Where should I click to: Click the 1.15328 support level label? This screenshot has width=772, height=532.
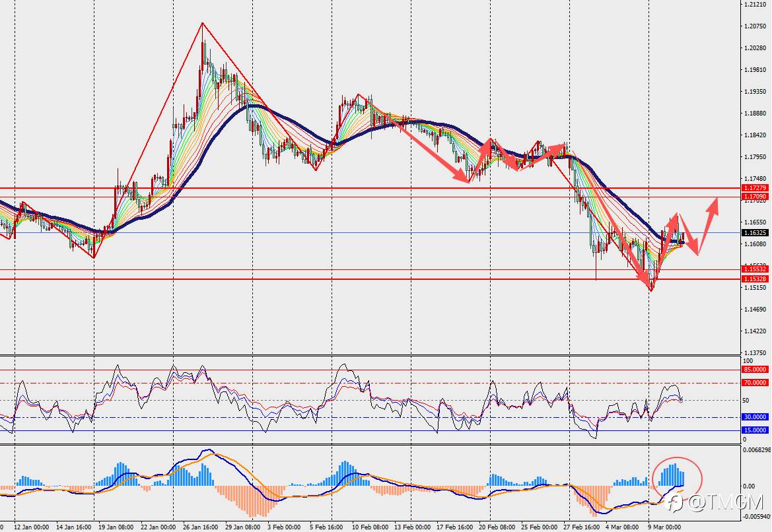pyautogui.click(x=755, y=279)
